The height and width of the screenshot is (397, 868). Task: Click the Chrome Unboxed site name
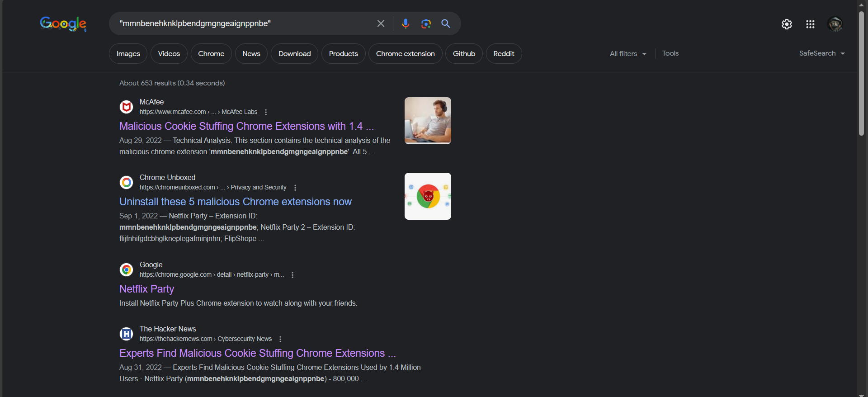pos(167,178)
